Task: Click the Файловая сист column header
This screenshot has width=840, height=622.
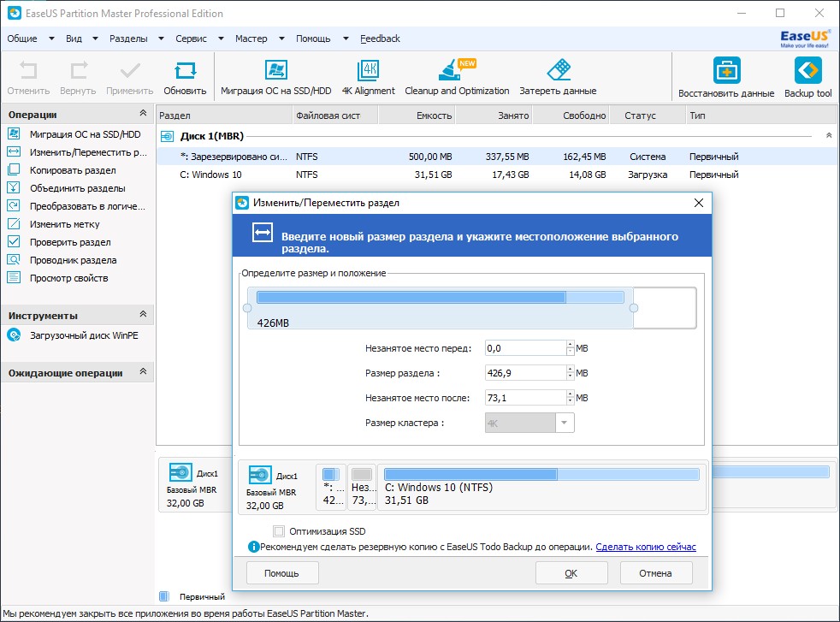Action: tap(335, 116)
